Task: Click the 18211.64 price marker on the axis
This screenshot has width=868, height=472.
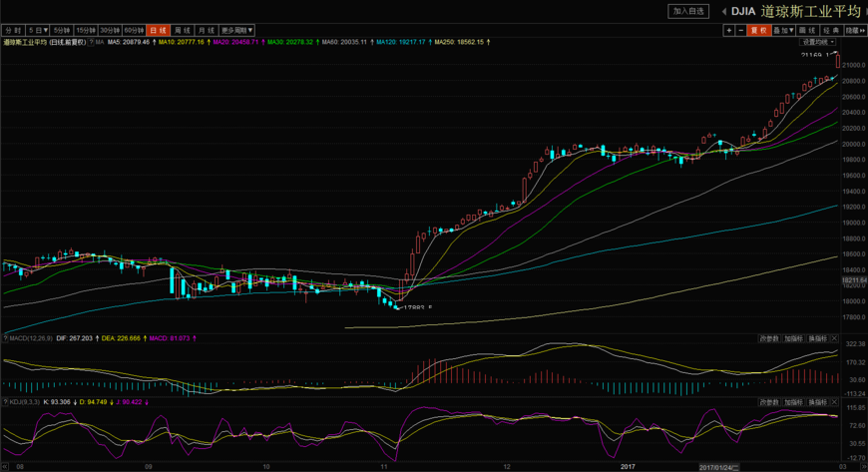Action: 854,280
